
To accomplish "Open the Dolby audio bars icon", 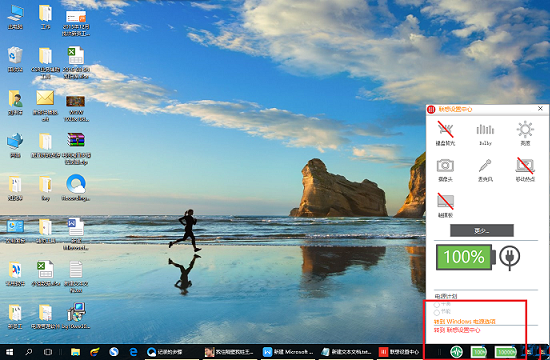I will (x=485, y=129).
